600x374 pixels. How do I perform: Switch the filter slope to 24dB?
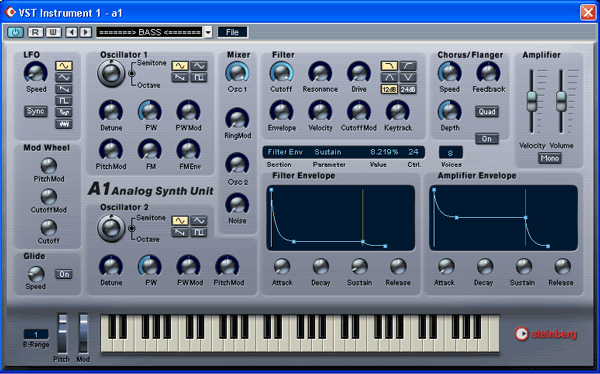click(408, 89)
